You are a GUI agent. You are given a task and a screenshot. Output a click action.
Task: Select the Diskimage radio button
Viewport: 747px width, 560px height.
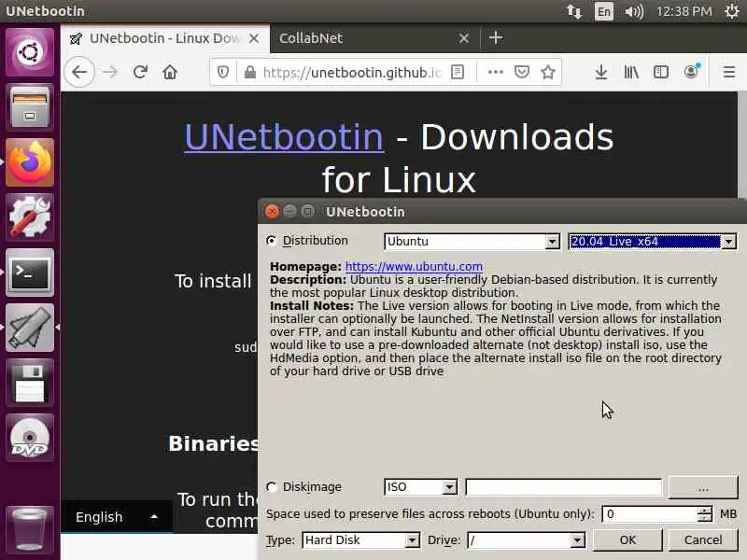(272, 486)
